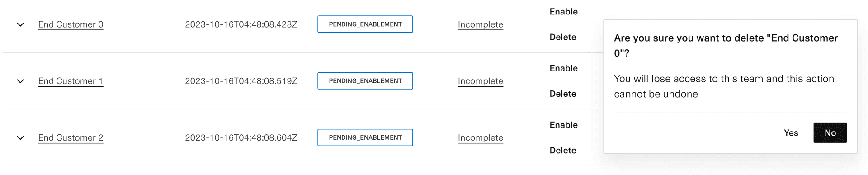Viewport: 868px width, 175px height.
Task: Expand the End Customer 1 row chevron
Action: 20,81
